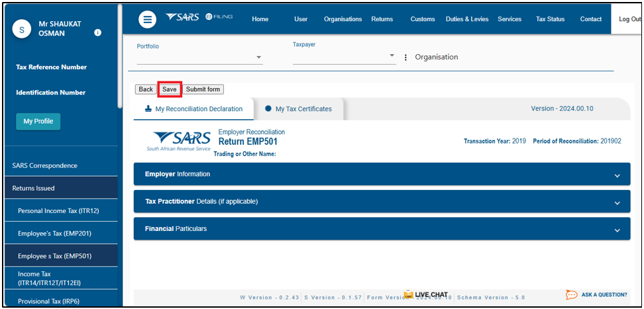Viewport: 644px width, 309px height.
Task: Click the SARS logo in the EMP501 form
Action: pyautogui.click(x=179, y=142)
